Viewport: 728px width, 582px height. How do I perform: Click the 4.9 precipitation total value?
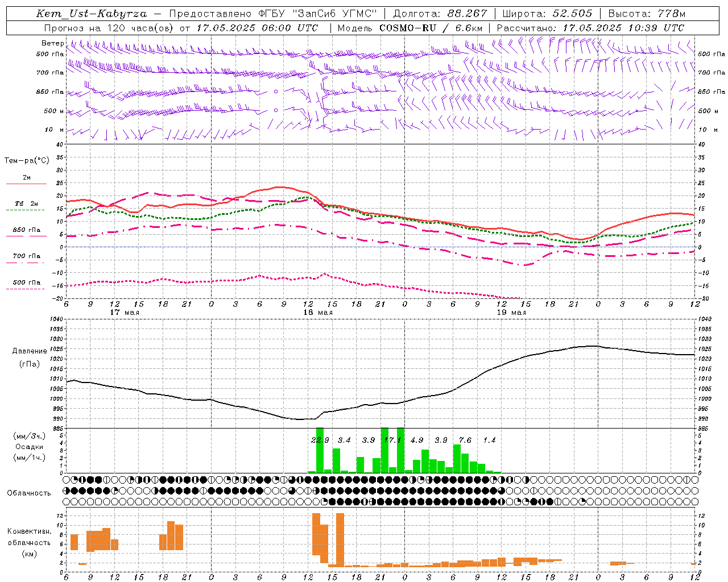click(417, 440)
